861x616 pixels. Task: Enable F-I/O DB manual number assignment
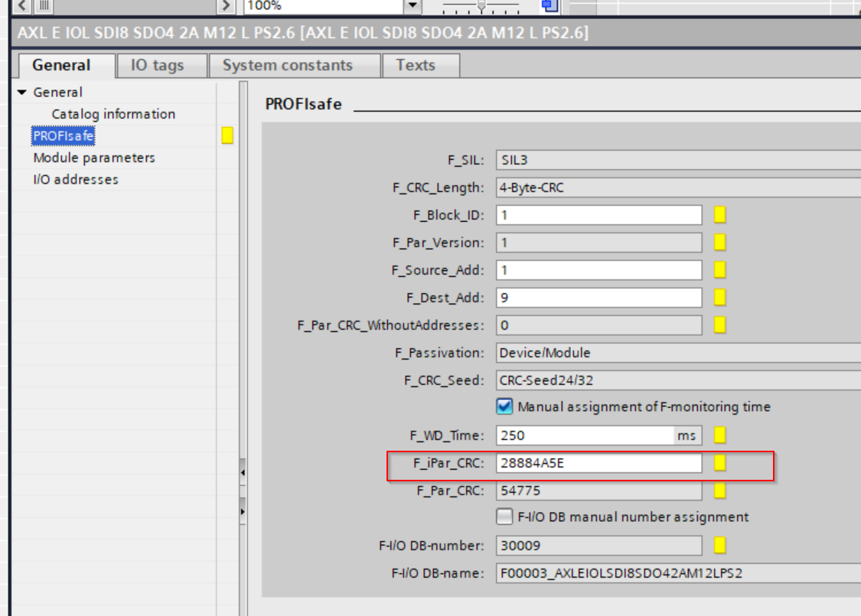tap(504, 517)
